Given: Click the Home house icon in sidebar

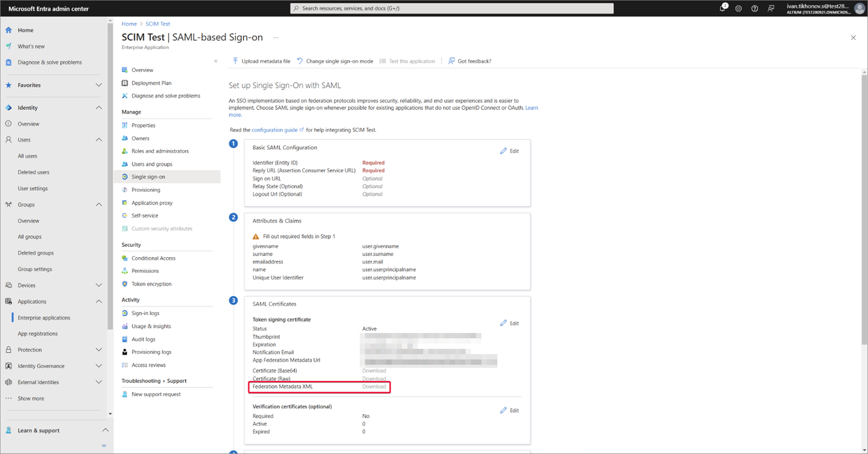Looking at the screenshot, I should click(x=9, y=30).
